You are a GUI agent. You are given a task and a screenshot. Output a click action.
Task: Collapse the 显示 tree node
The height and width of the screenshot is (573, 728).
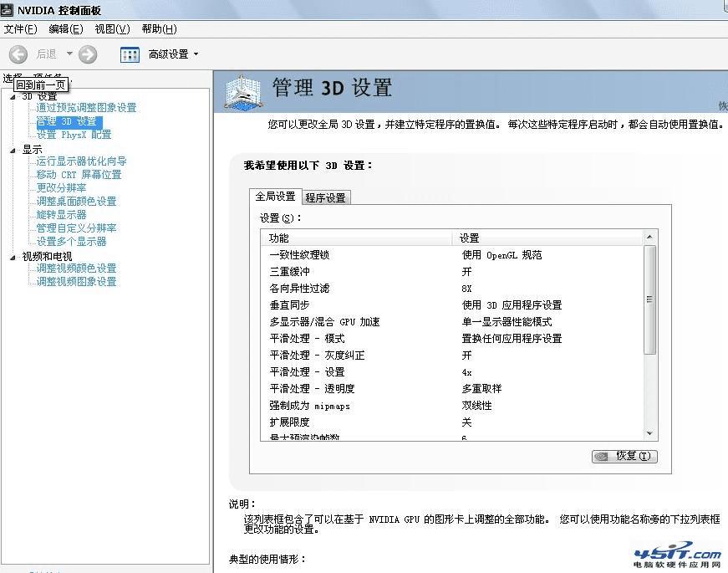[13, 150]
